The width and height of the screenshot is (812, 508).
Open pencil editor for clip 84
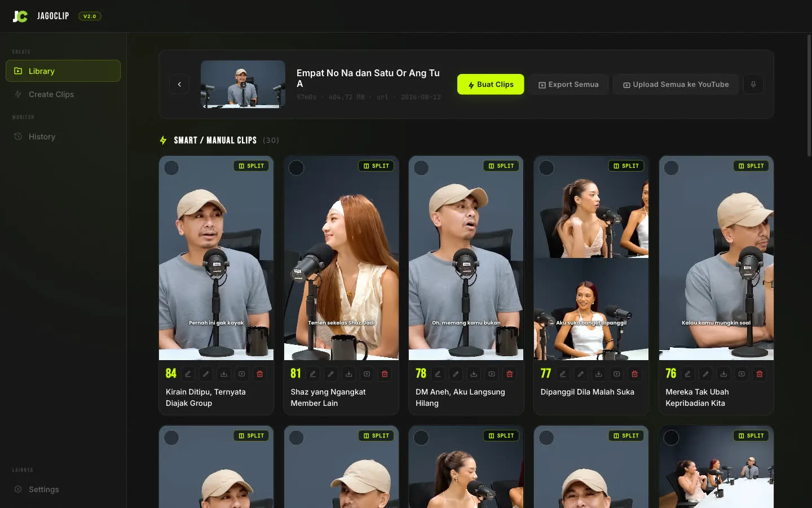pyautogui.click(x=206, y=374)
